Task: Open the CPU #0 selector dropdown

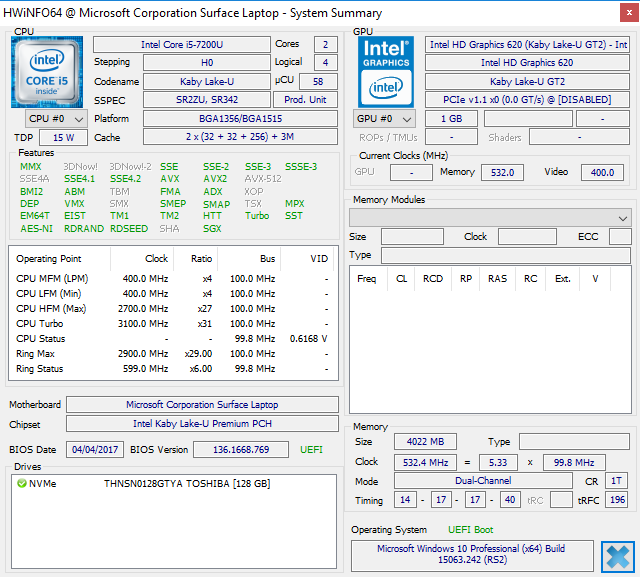Action: tap(52, 119)
